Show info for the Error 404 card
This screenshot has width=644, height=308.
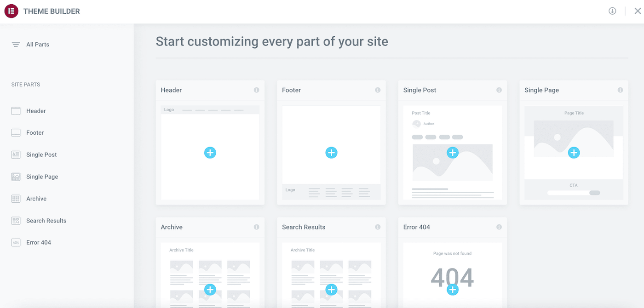click(x=499, y=227)
